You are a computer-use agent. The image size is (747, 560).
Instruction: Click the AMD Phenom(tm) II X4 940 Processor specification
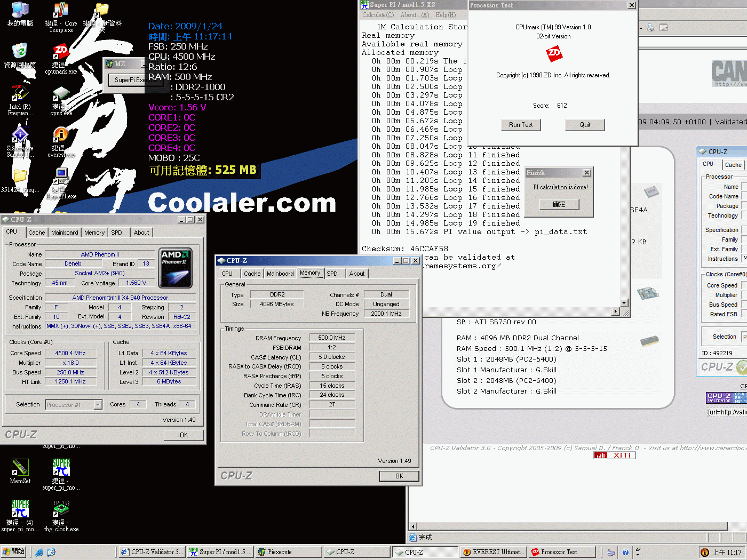tap(120, 298)
